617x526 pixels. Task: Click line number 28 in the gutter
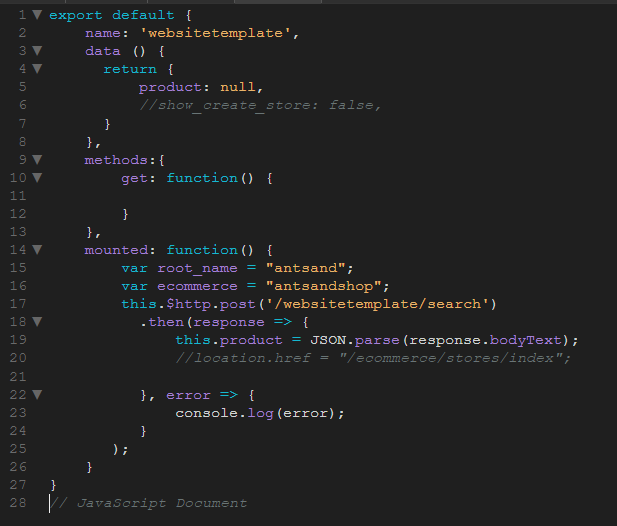18,503
